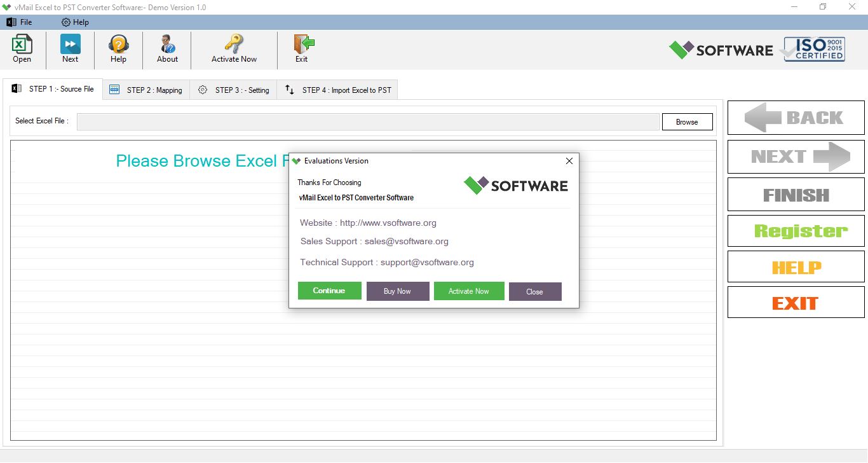Switch to STEP 1 Source File tab
868x463 pixels.
tap(52, 89)
